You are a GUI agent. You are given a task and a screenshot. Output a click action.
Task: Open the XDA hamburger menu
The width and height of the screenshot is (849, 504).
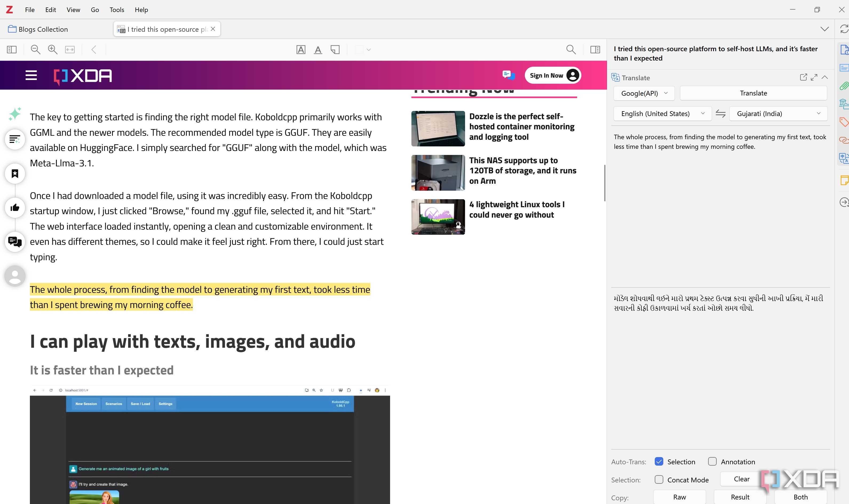click(31, 75)
